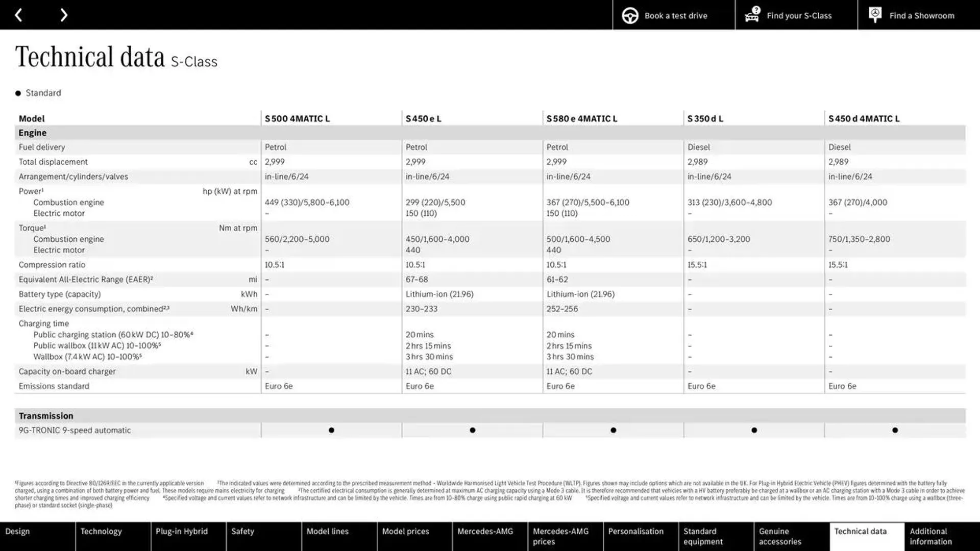Screen dimensions: 980x551
Task: Click the Standard bullet toggle indicator
Action: coord(18,93)
